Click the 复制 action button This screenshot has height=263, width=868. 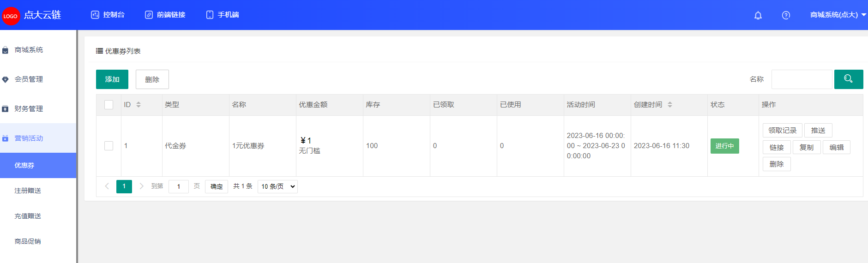807,147
